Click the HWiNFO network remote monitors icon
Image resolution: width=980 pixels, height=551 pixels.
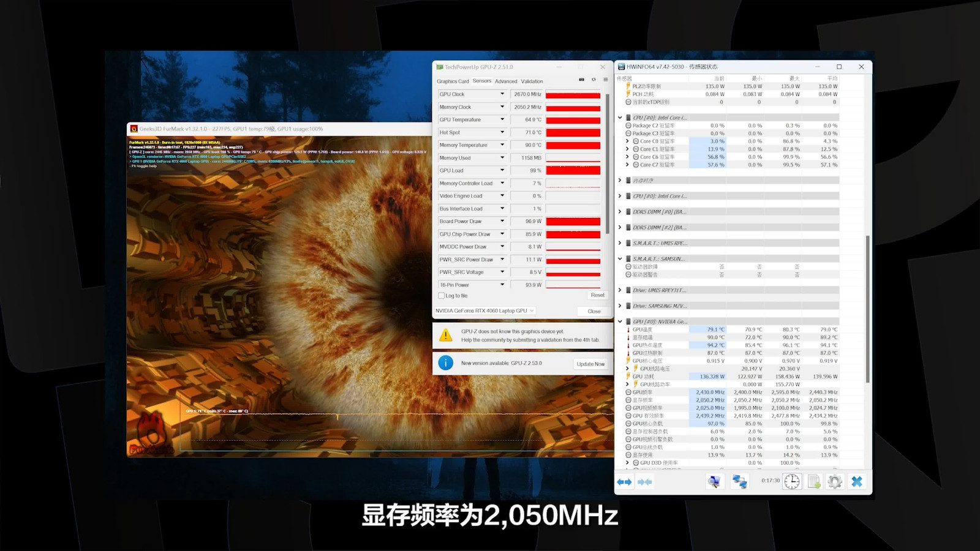[739, 482]
